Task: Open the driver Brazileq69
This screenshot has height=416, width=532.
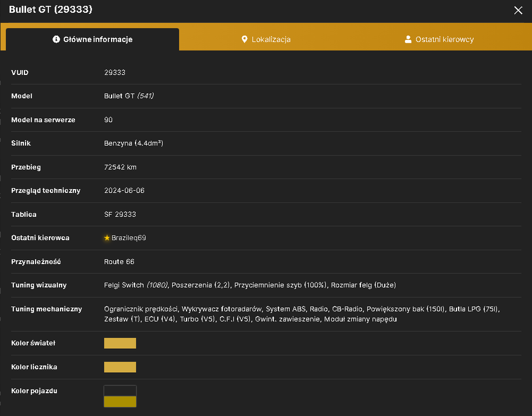Action: pyautogui.click(x=129, y=238)
